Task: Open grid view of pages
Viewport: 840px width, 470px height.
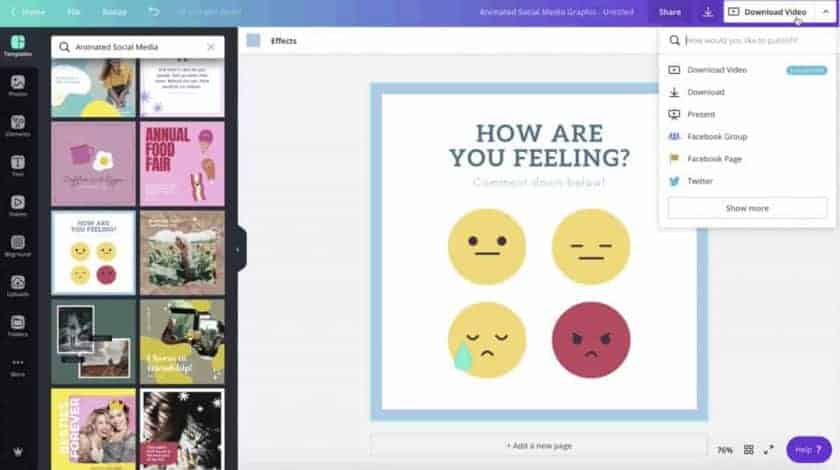Action: (x=748, y=450)
